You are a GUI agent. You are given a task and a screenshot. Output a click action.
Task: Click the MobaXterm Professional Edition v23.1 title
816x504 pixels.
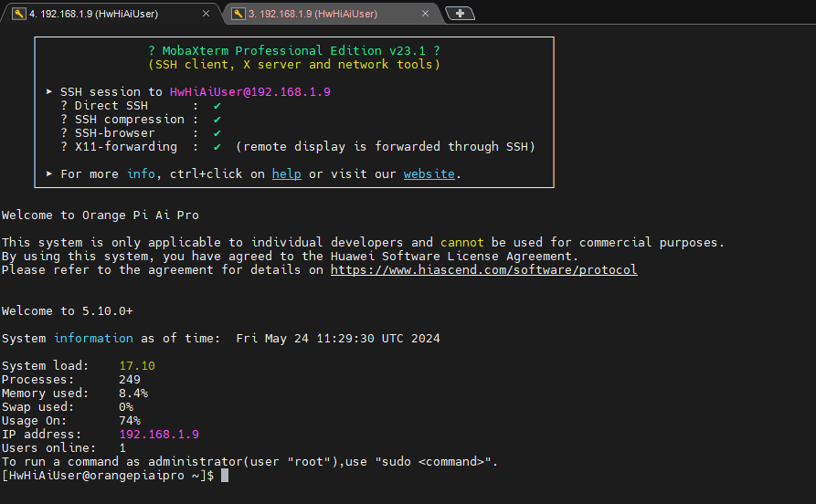(294, 51)
